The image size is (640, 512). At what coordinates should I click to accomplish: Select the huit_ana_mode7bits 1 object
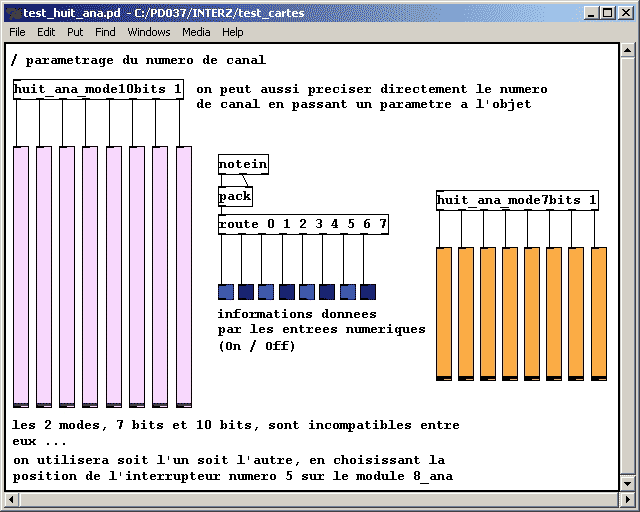(517, 200)
